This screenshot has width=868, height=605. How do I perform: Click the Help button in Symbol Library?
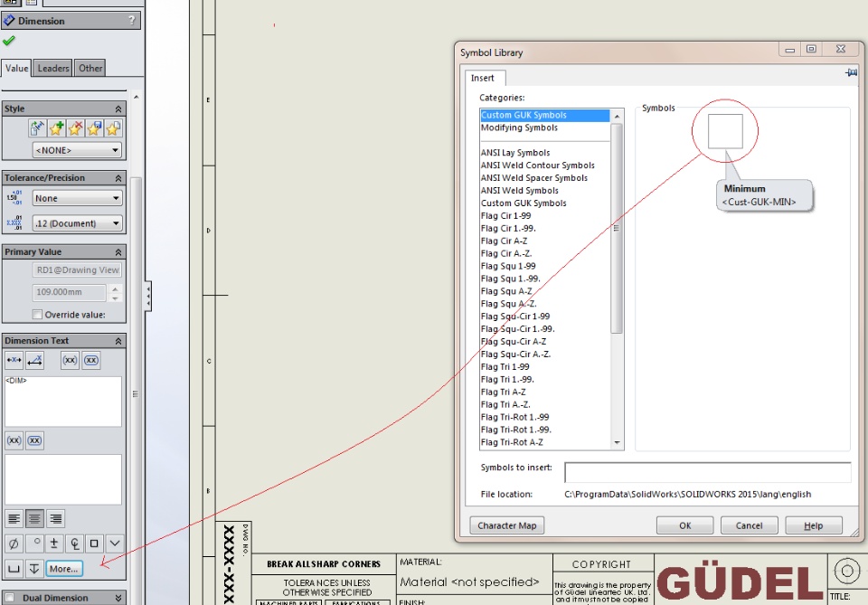click(813, 525)
